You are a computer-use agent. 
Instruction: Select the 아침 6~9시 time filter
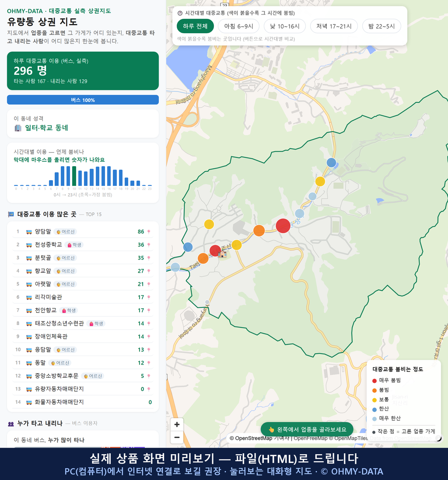tap(239, 26)
